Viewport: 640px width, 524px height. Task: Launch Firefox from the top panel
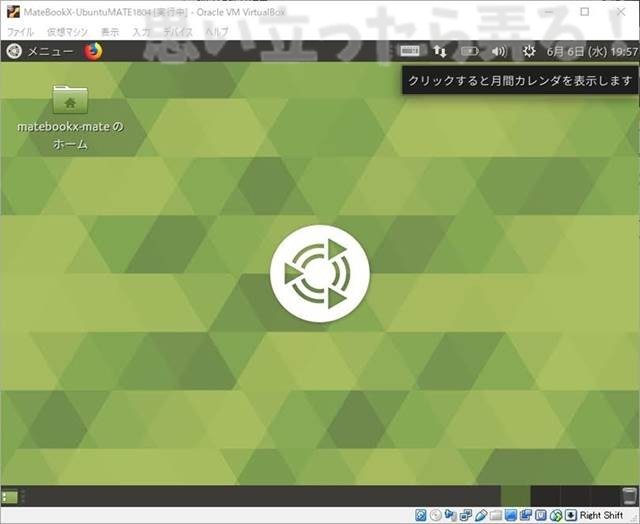point(93,51)
